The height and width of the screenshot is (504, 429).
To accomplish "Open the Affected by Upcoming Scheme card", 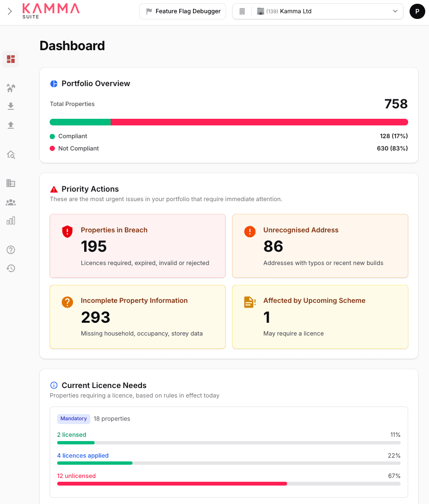I will coord(320,317).
